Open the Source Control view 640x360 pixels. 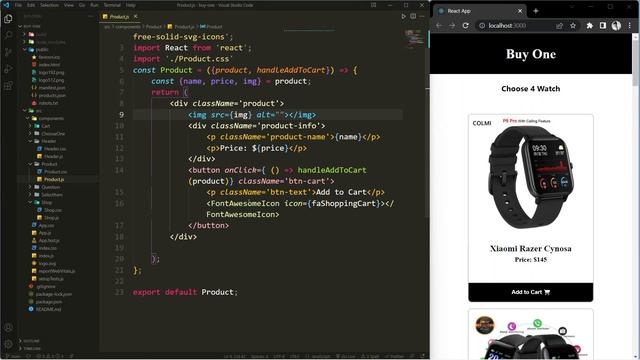8,52
